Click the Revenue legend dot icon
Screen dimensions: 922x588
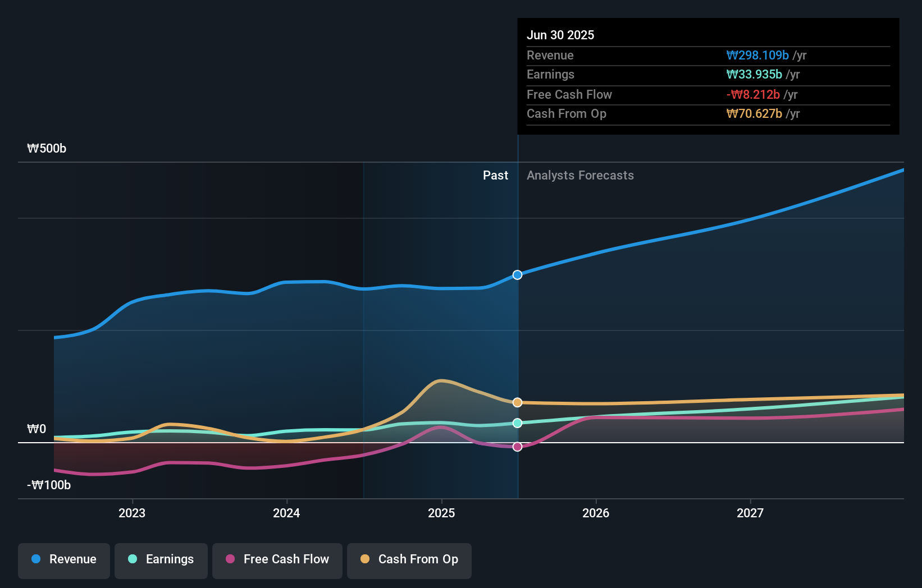pos(35,559)
